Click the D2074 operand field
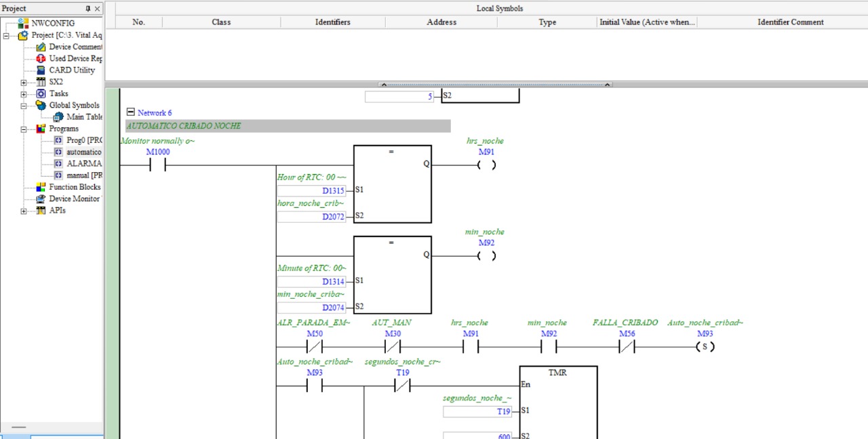This screenshot has width=868, height=439. 311,308
